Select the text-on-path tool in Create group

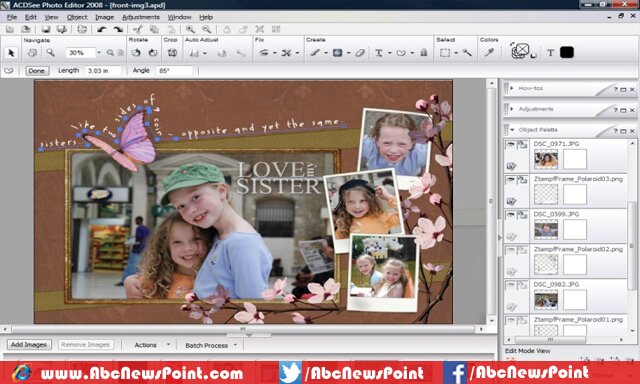click(x=401, y=53)
